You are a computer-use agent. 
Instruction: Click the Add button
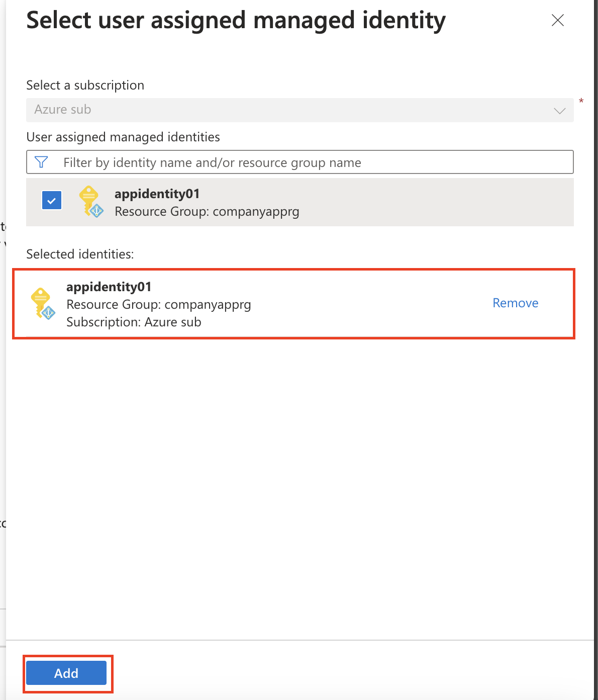coord(66,673)
